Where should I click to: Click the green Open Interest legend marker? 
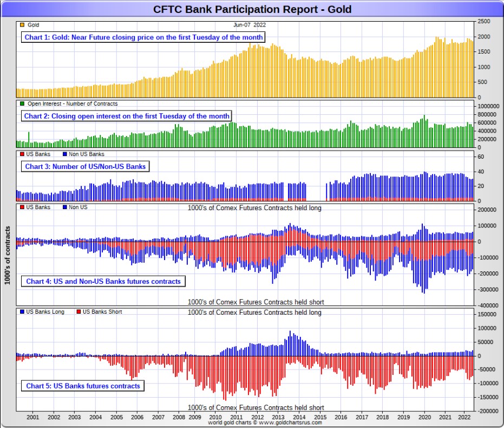tap(22, 103)
